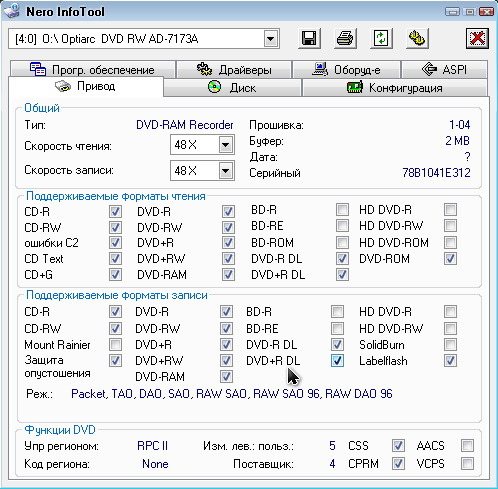This screenshot has width=498, height=489.
Task: Switch to the ASPI tab
Action: pos(444,69)
